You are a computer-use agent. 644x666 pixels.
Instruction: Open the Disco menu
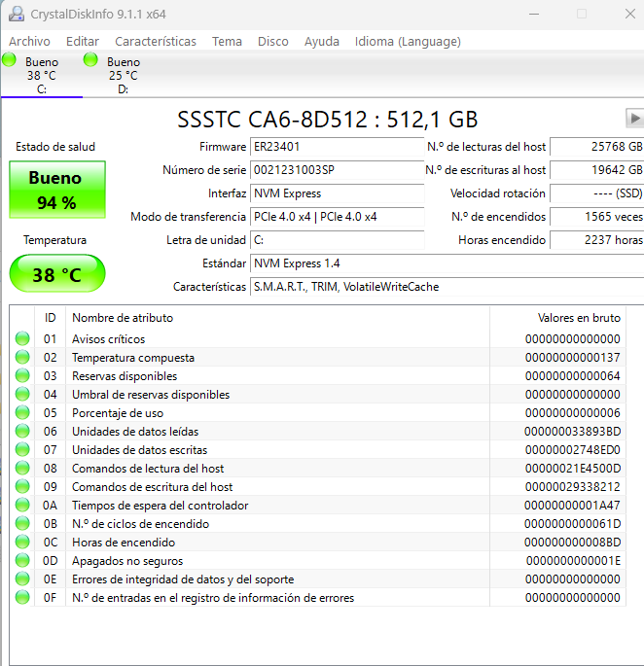click(x=272, y=41)
